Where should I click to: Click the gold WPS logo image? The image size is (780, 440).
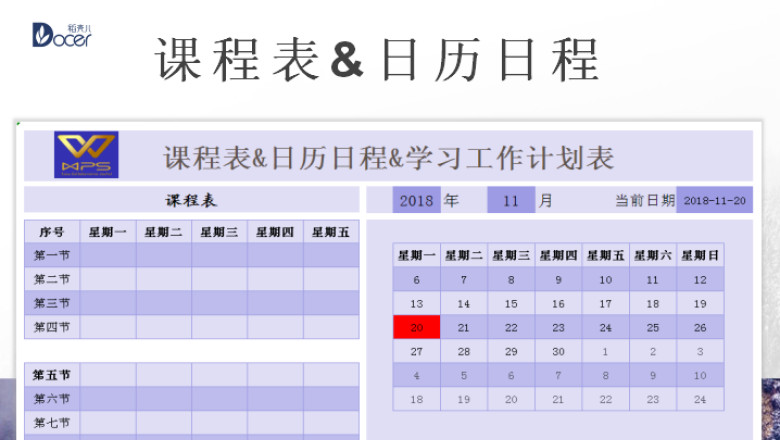point(86,155)
